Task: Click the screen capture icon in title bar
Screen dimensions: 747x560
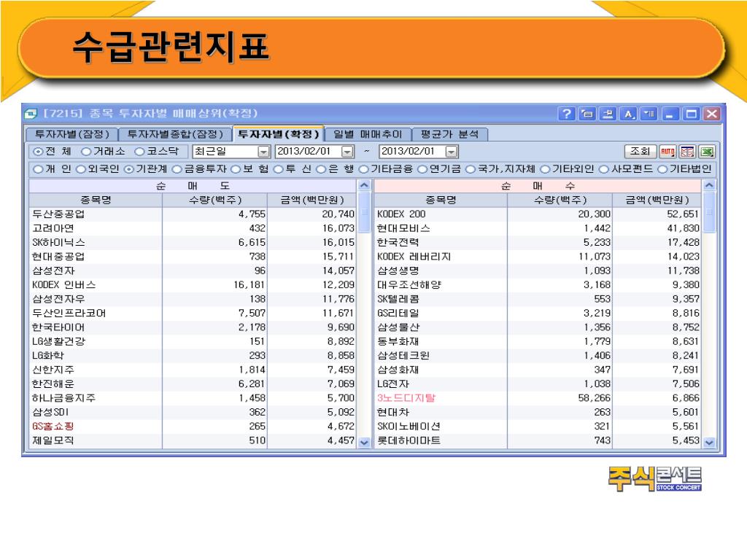Action: coord(587,114)
